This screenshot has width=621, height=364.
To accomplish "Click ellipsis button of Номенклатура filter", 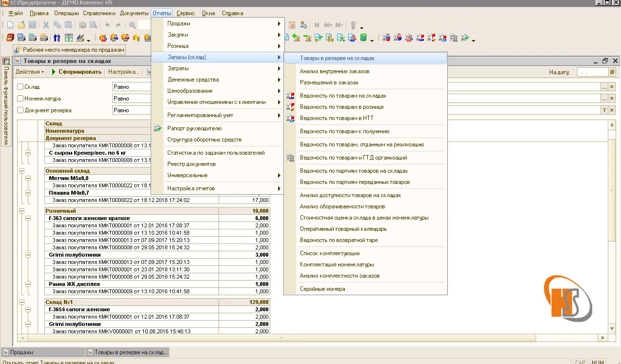I will click(604, 99).
